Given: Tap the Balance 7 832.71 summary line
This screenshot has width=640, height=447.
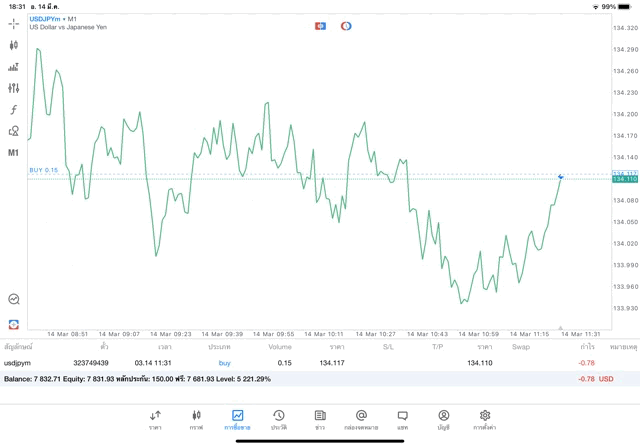Looking at the screenshot, I should (x=137, y=379).
